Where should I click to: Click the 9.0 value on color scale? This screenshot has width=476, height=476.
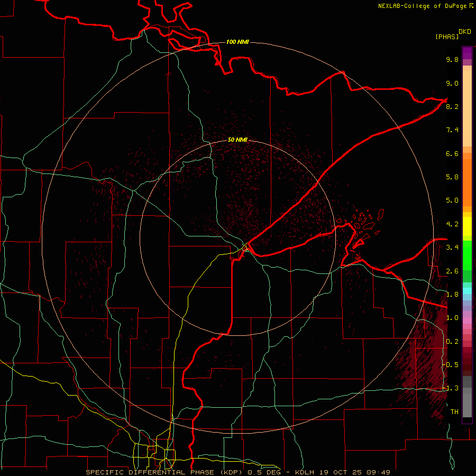tap(452, 83)
